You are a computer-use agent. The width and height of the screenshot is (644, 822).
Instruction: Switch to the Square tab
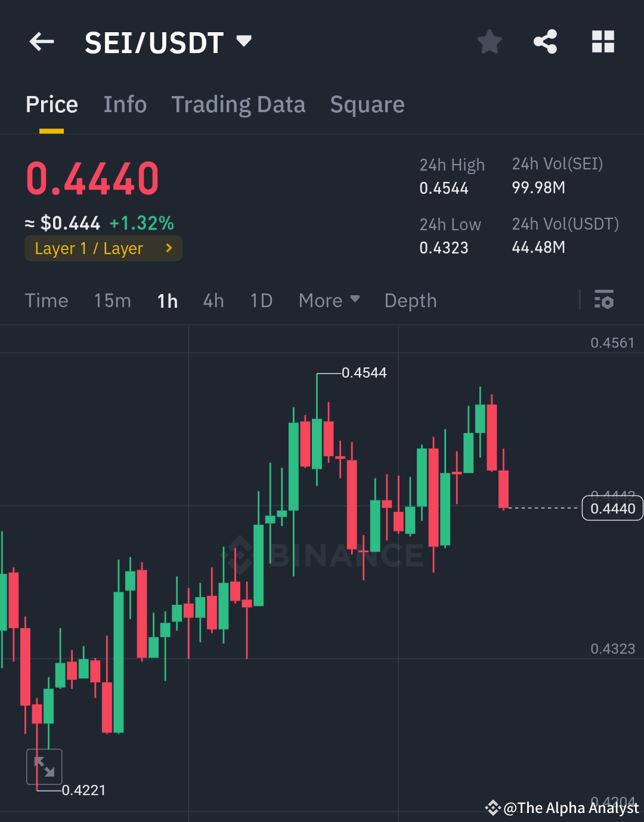click(x=367, y=104)
